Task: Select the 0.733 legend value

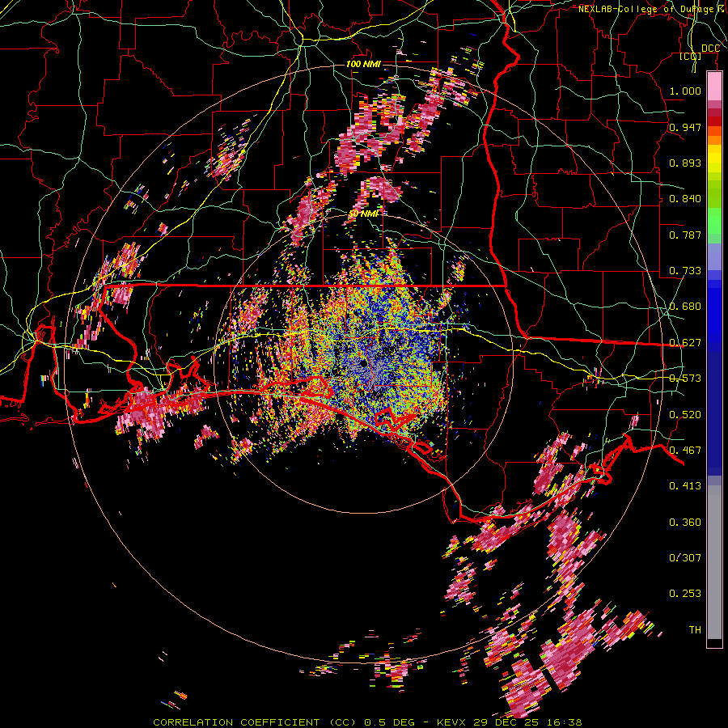Action: [x=685, y=271]
